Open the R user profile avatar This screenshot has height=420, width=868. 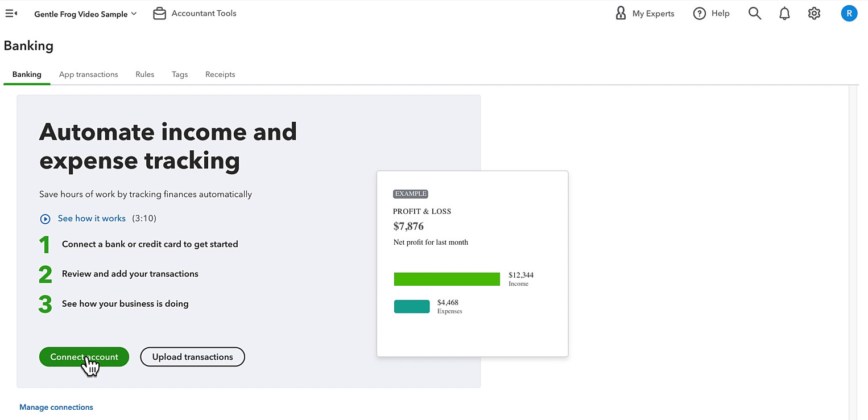coord(849,14)
